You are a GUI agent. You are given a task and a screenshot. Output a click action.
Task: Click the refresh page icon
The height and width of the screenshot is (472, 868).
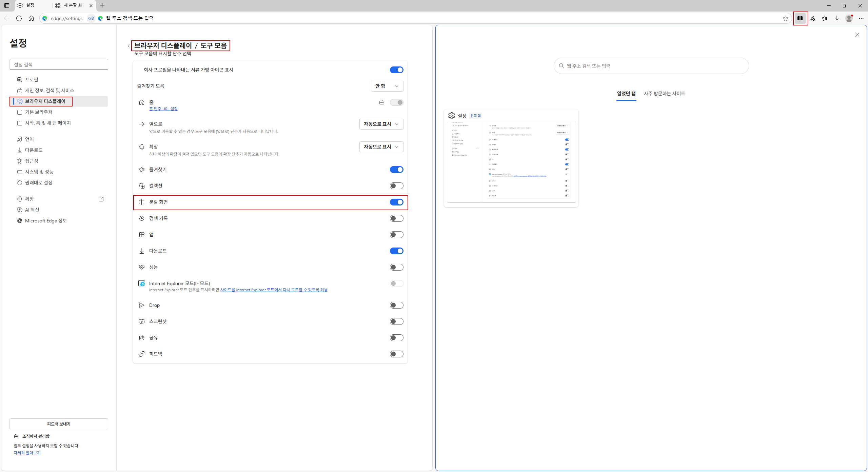coord(19,18)
